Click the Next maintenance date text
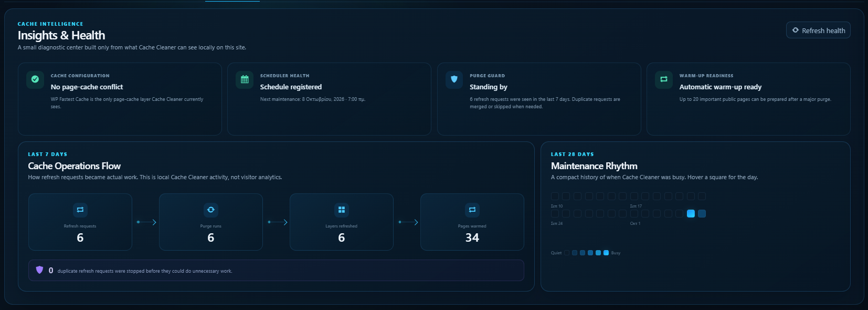The width and height of the screenshot is (868, 310). pyautogui.click(x=313, y=99)
